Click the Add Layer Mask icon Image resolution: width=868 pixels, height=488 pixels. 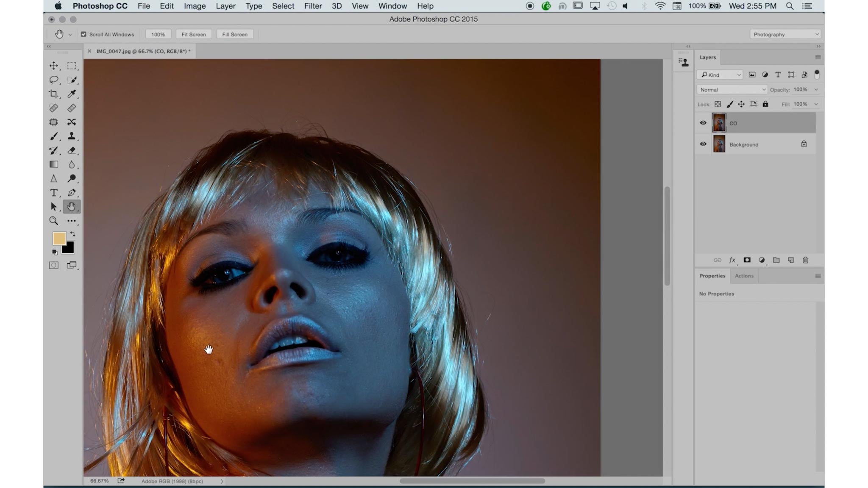point(748,260)
